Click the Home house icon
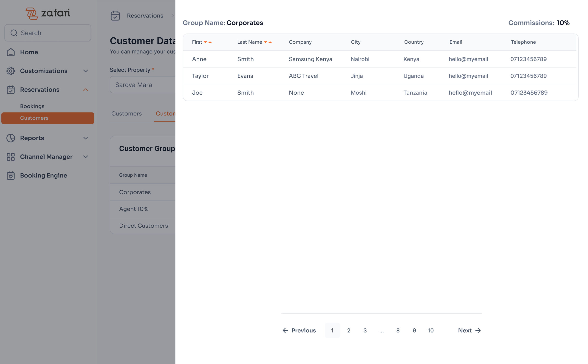The width and height of the screenshot is (588, 364). pyautogui.click(x=11, y=52)
